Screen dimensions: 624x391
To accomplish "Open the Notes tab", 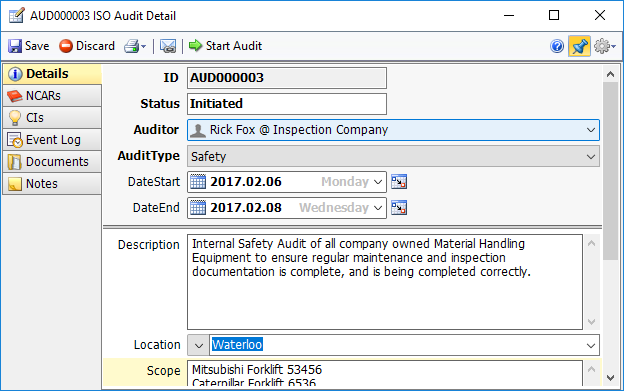I will click(x=52, y=184).
